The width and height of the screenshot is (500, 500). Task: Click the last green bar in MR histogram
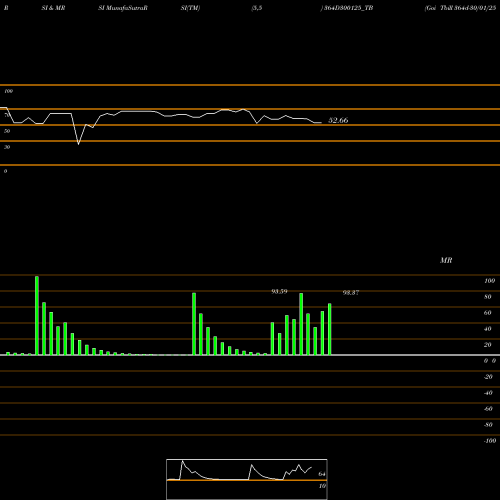click(329, 329)
